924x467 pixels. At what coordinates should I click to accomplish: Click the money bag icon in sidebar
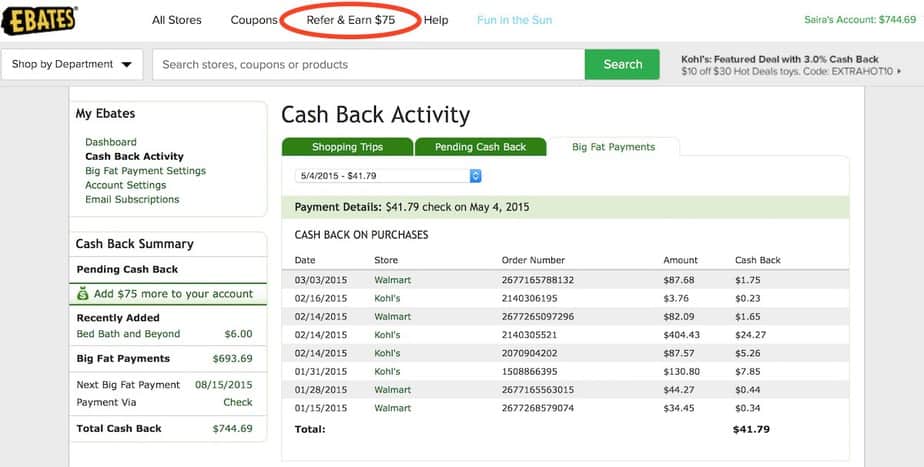click(84, 294)
